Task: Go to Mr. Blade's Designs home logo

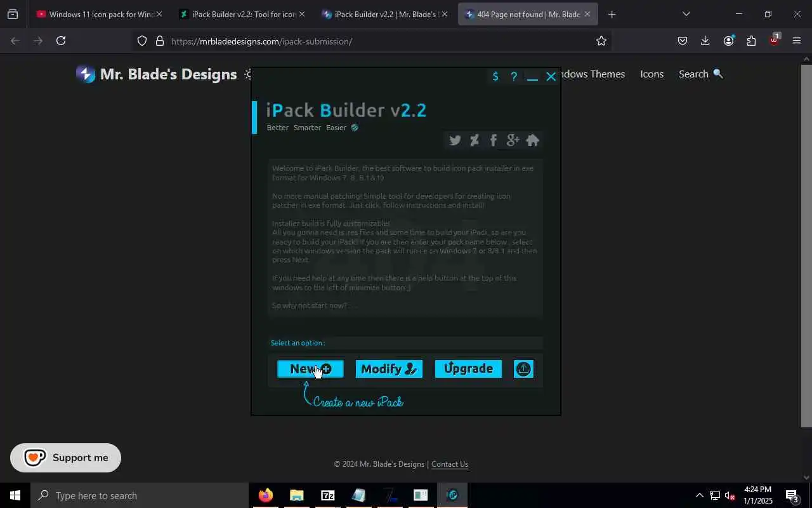Action: pyautogui.click(x=157, y=74)
